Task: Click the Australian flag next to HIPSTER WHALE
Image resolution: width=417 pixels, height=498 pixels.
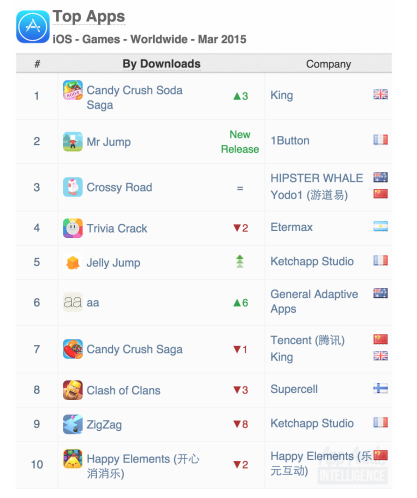Action: [x=380, y=177]
